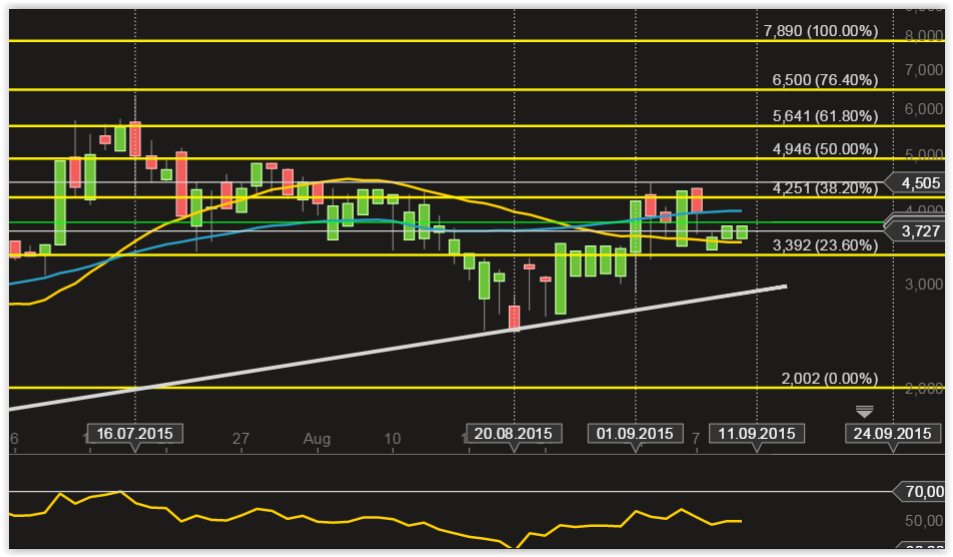Select the 24.09.2015 date marker
The height and width of the screenshot is (557, 953).
(x=892, y=434)
